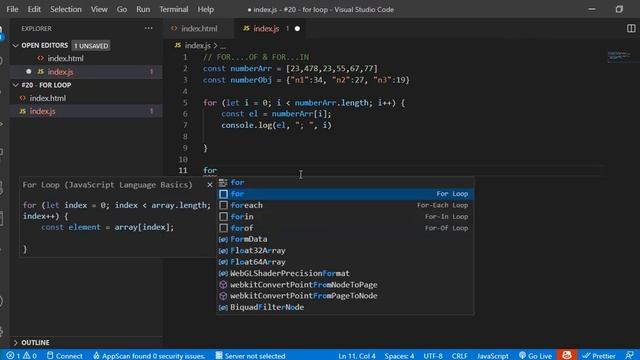Viewport: 640px width, 360px height.
Task: Select the BiquadFilterNode suggestion
Action: 345,307
